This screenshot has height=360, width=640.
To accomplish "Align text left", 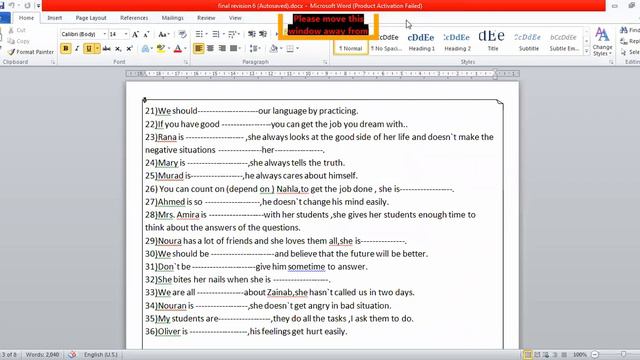I will coord(198,49).
